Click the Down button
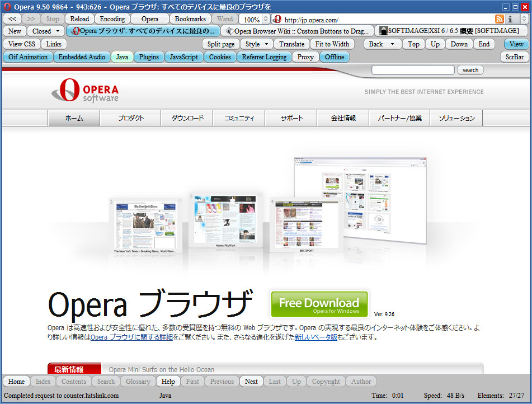Viewport: 532px width, 404px height. click(459, 44)
